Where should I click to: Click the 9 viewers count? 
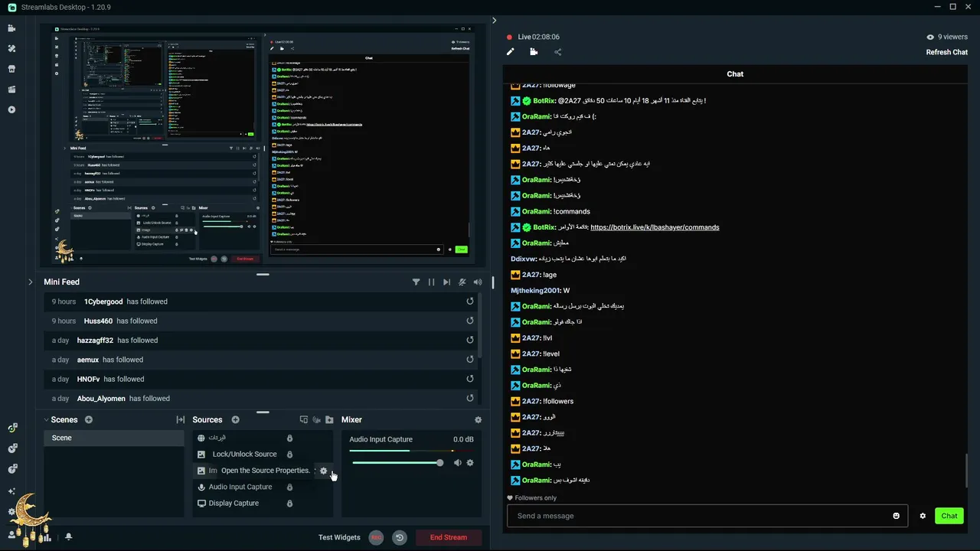[947, 37]
